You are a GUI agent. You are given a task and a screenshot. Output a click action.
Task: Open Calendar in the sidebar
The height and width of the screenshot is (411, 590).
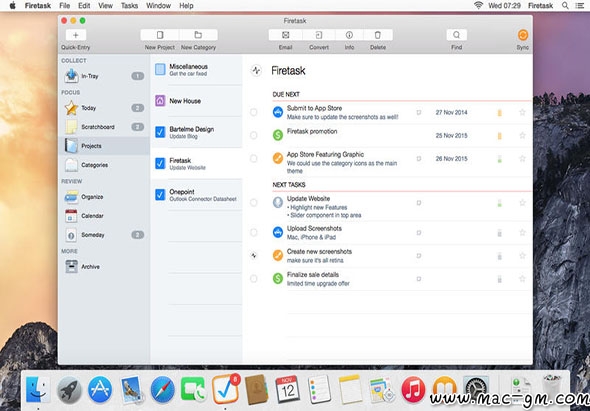(x=104, y=216)
